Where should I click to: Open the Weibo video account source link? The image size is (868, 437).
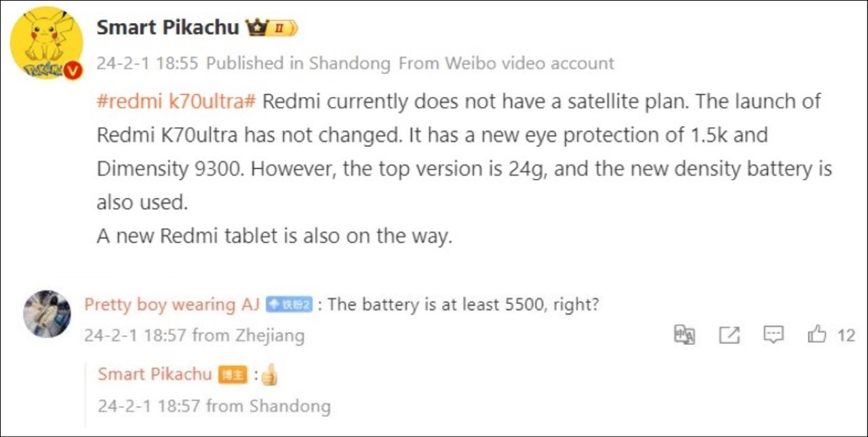508,63
